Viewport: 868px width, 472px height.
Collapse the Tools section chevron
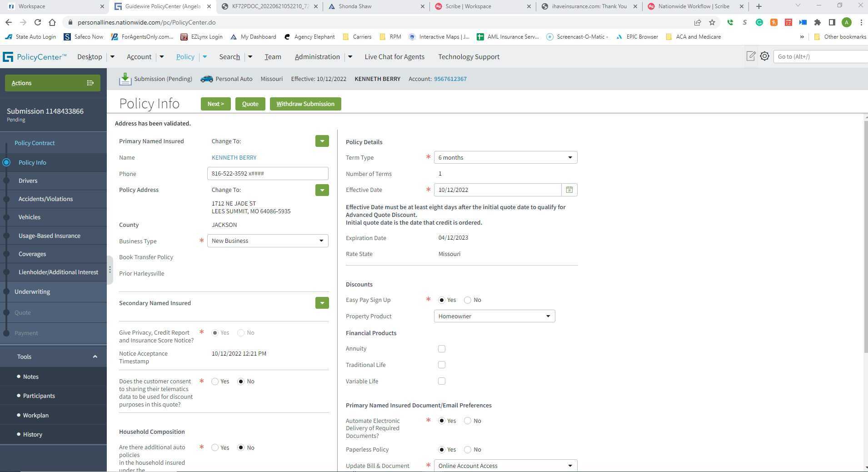click(95, 357)
